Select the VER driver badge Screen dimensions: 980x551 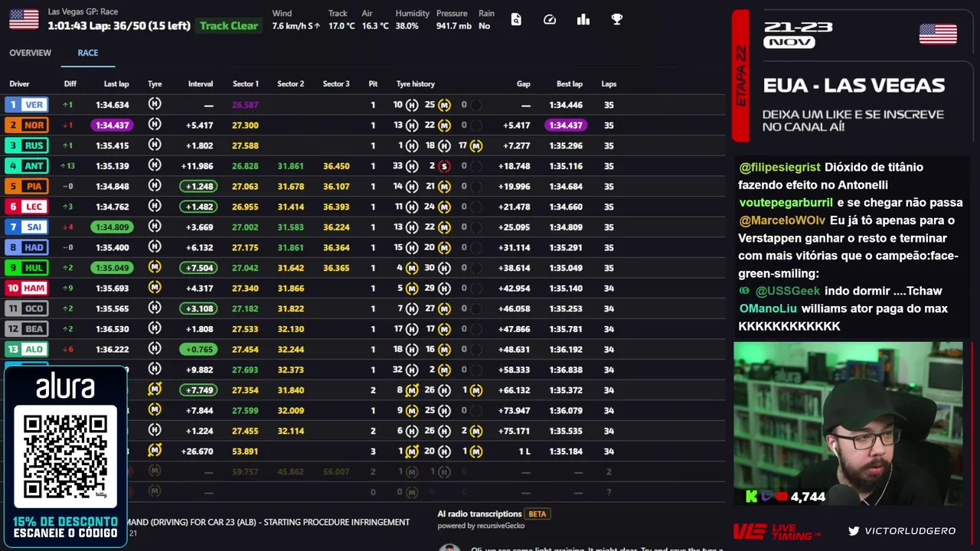pyautogui.click(x=26, y=105)
